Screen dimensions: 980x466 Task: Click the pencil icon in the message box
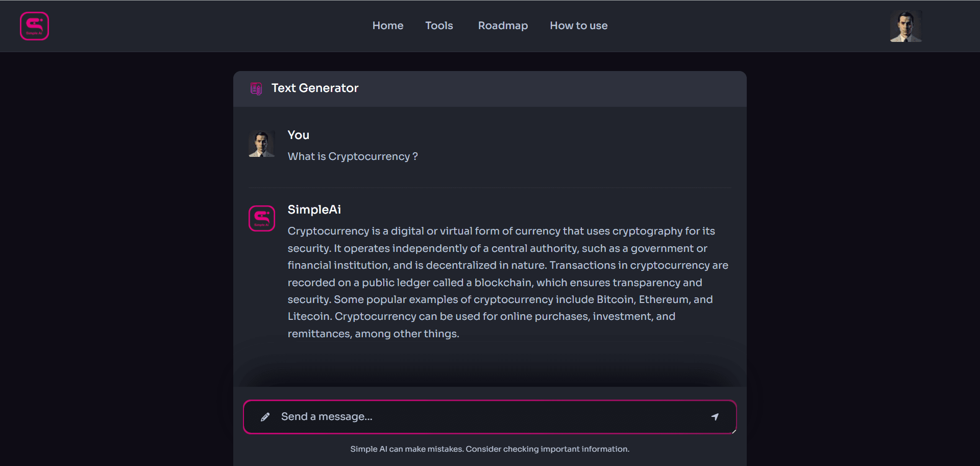click(265, 417)
